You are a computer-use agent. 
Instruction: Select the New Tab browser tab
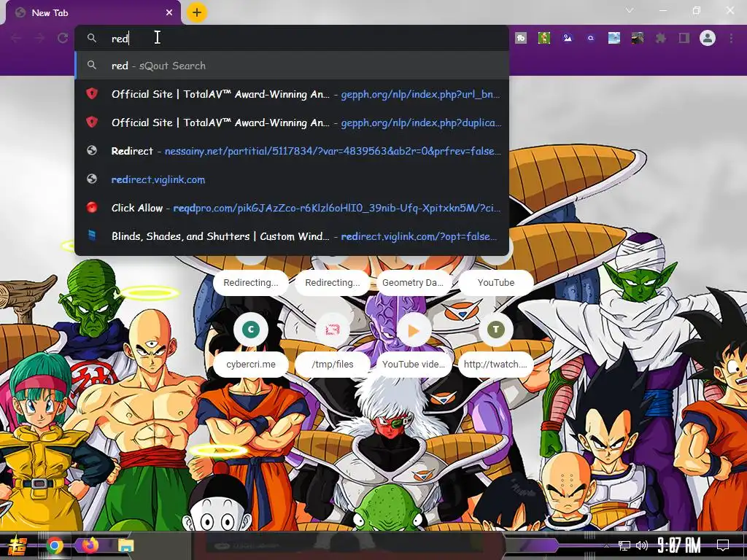pos(93,13)
